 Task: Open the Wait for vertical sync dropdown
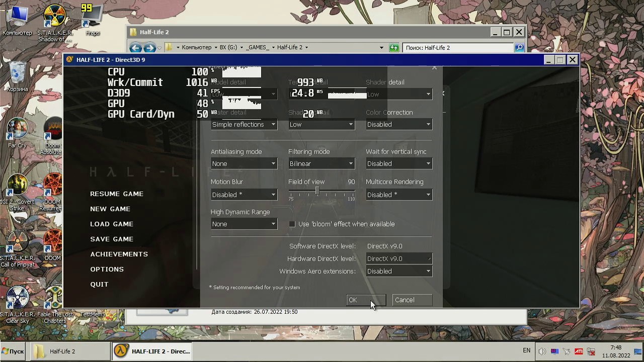(x=399, y=163)
